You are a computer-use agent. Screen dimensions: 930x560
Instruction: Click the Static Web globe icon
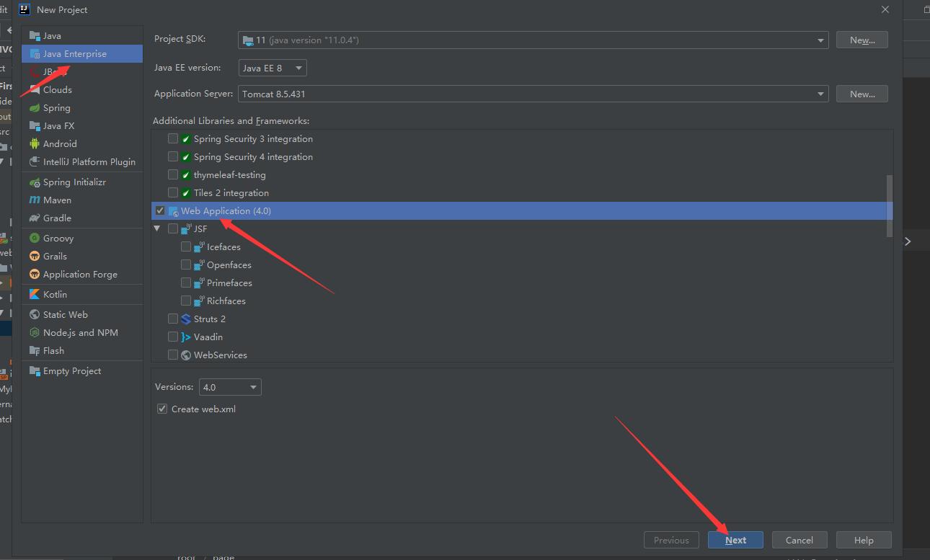(x=35, y=314)
